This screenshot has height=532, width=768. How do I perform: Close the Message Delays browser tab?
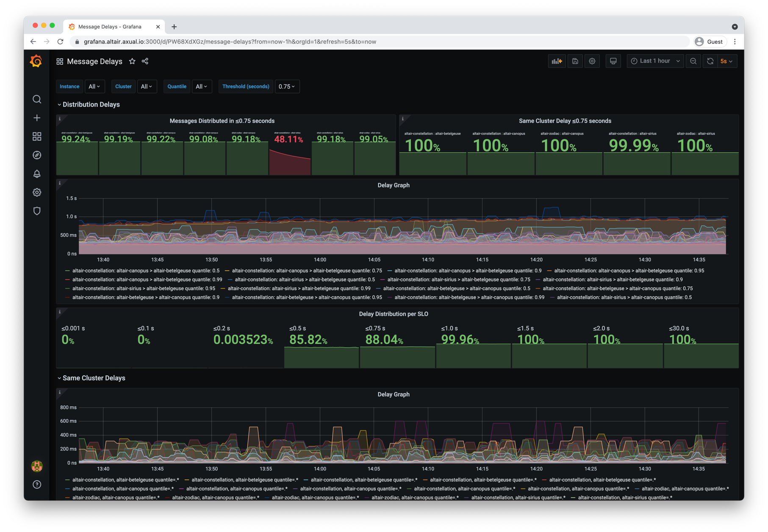point(158,27)
